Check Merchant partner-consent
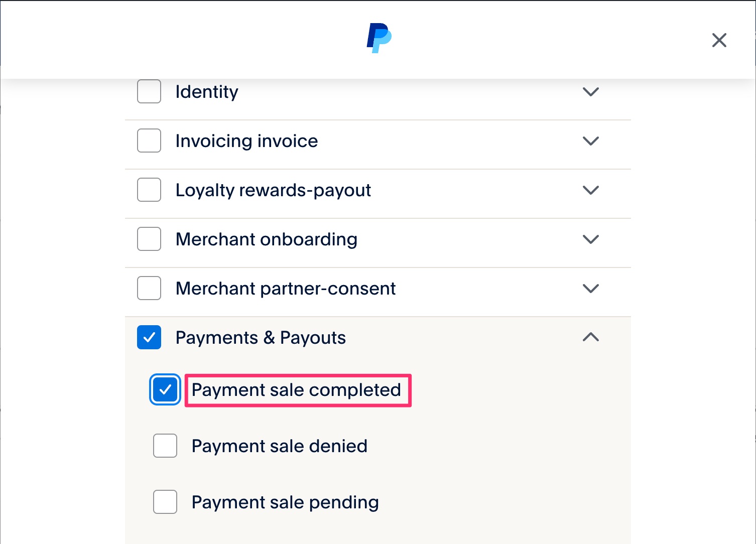 tap(149, 288)
